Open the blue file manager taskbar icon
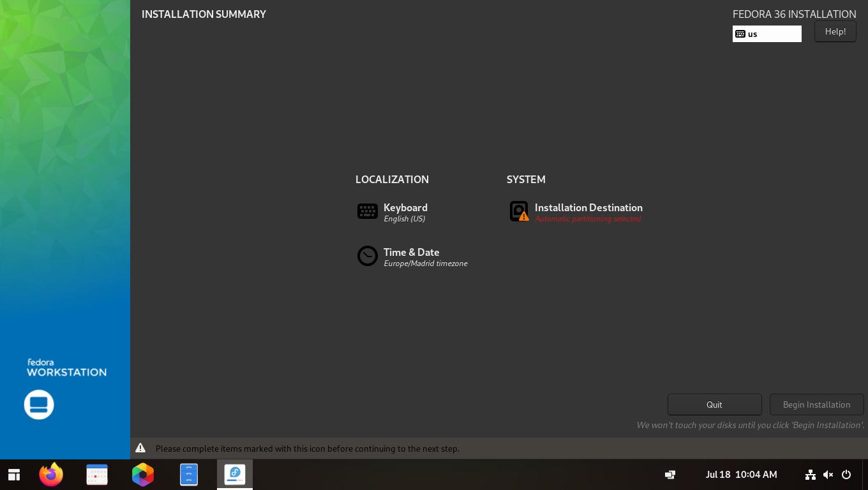This screenshot has width=868, height=490. coord(189,475)
